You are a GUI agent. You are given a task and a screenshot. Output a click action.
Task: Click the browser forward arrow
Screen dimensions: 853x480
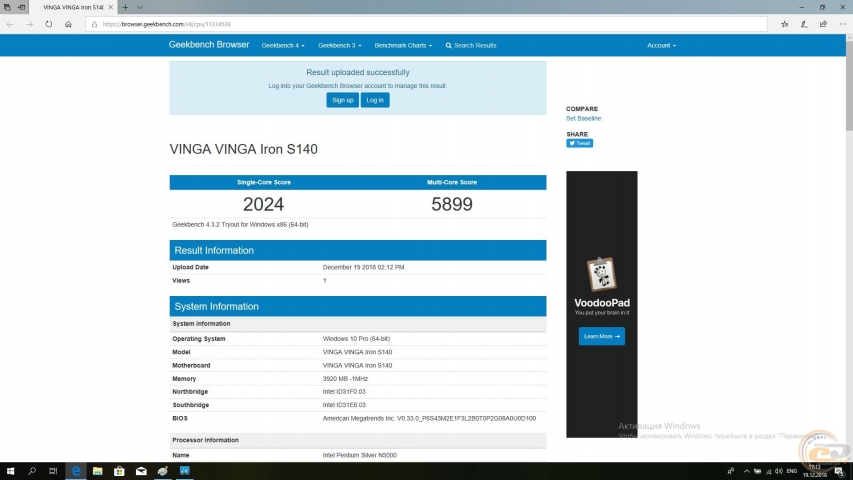pyautogui.click(x=29, y=24)
